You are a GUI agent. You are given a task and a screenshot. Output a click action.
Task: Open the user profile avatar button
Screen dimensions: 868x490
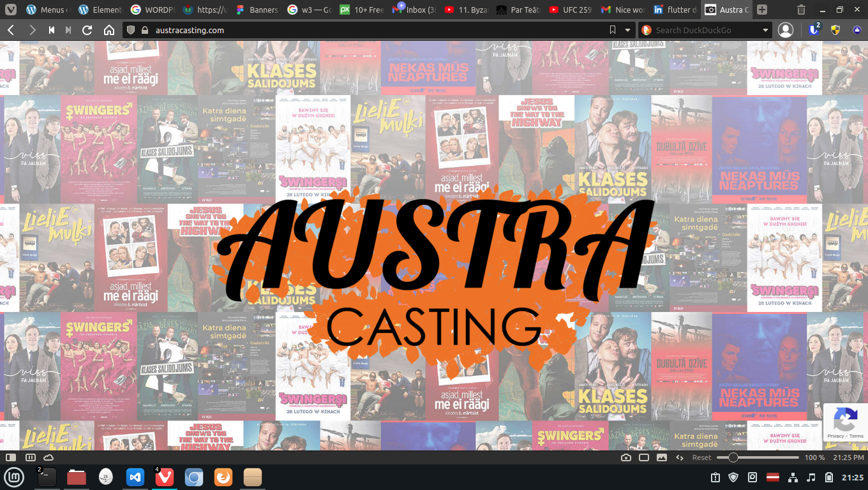[x=786, y=30]
